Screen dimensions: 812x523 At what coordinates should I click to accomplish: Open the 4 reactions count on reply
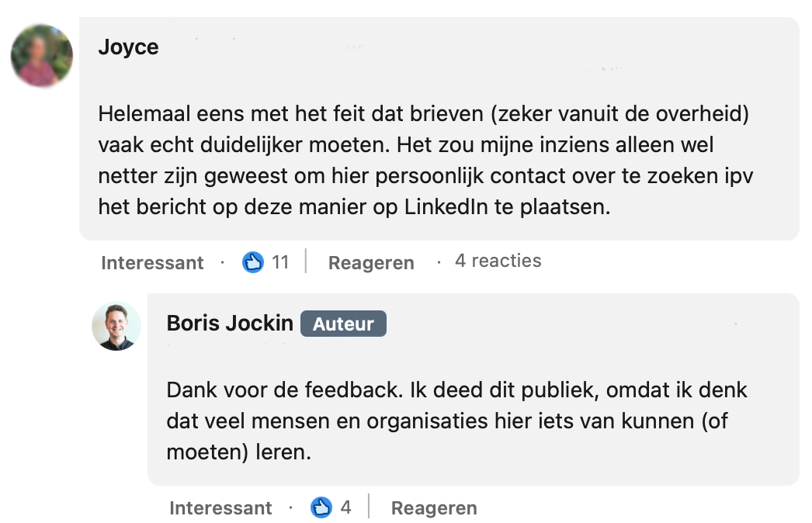pyautogui.click(x=345, y=507)
